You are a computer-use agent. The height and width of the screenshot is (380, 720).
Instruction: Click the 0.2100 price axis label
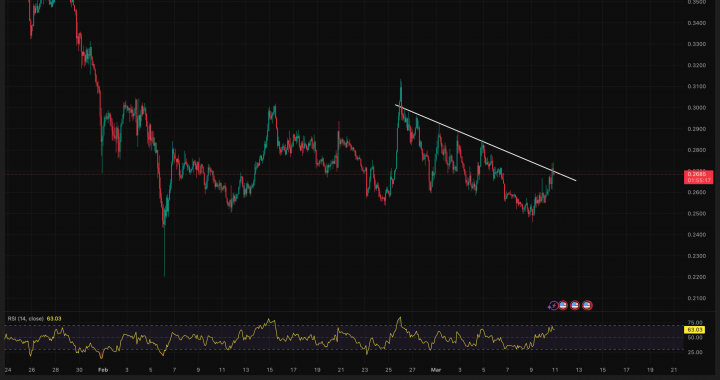coord(696,298)
